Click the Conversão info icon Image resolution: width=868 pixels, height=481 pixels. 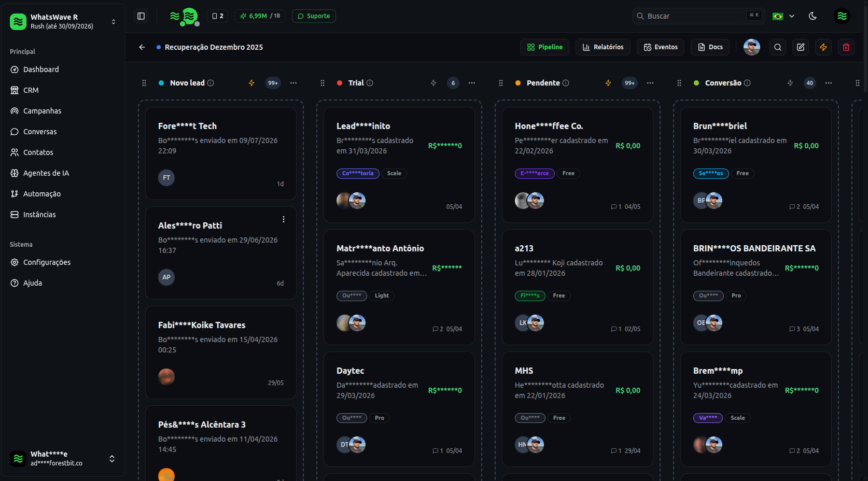click(x=747, y=83)
